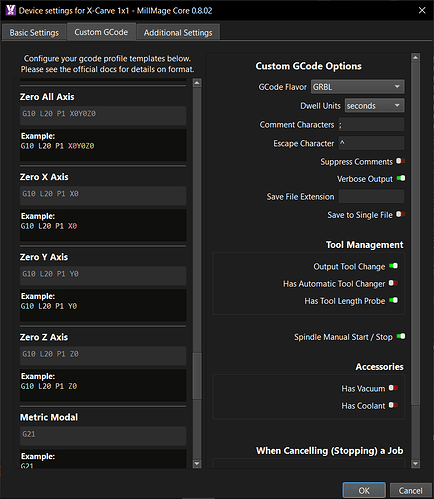Click the options panel scroll-up arrow
434x499 pixels.
point(415,57)
